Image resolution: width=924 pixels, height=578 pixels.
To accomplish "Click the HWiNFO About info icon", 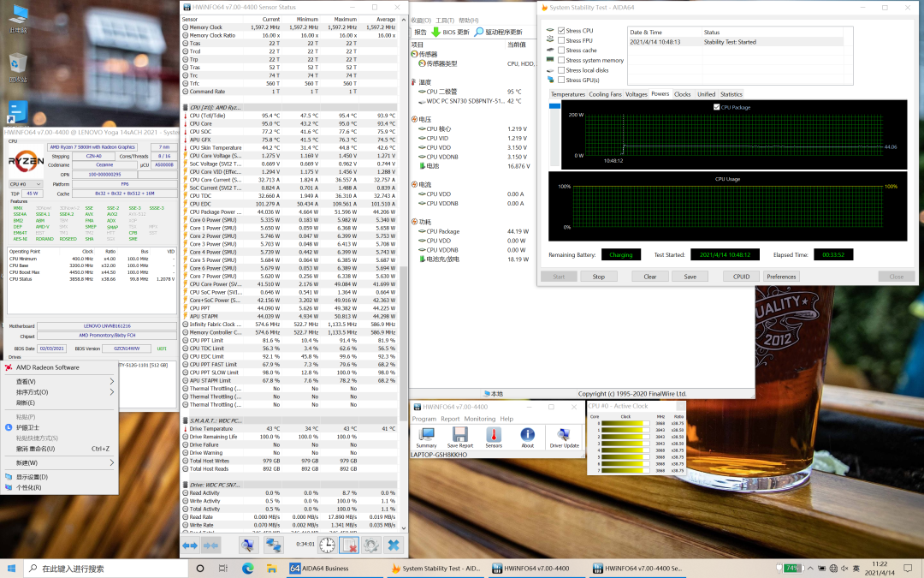I will pyautogui.click(x=528, y=436).
